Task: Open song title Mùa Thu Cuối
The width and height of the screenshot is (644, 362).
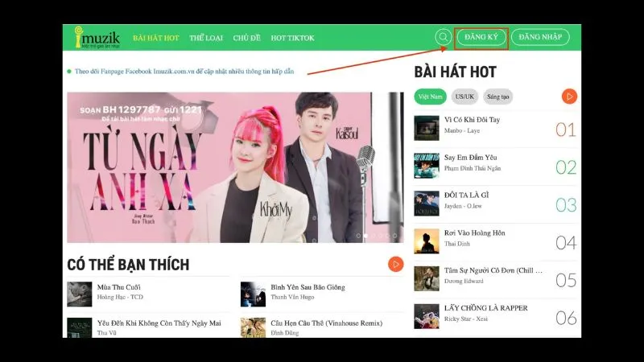Action: pos(118,287)
